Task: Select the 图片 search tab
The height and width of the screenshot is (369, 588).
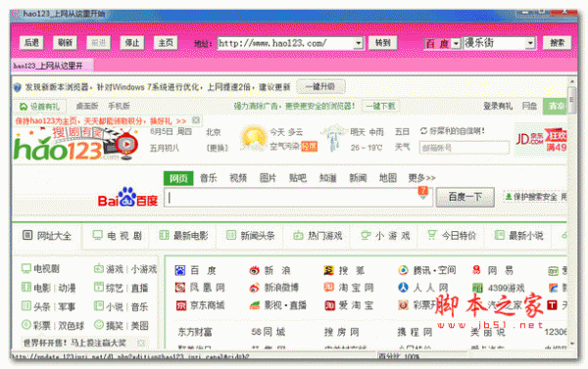Action: [x=268, y=177]
